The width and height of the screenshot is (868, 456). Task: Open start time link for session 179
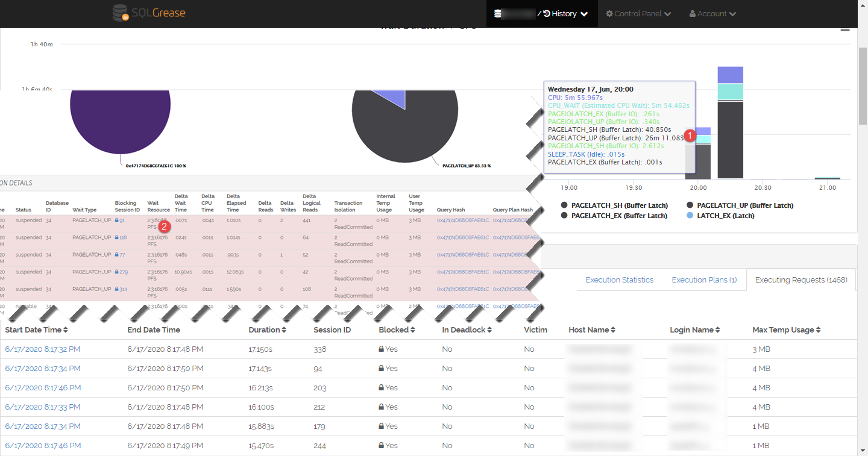pyautogui.click(x=43, y=426)
